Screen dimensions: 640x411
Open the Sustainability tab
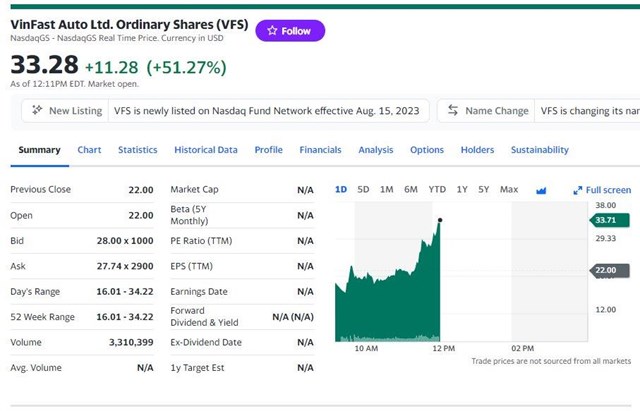pyautogui.click(x=540, y=150)
